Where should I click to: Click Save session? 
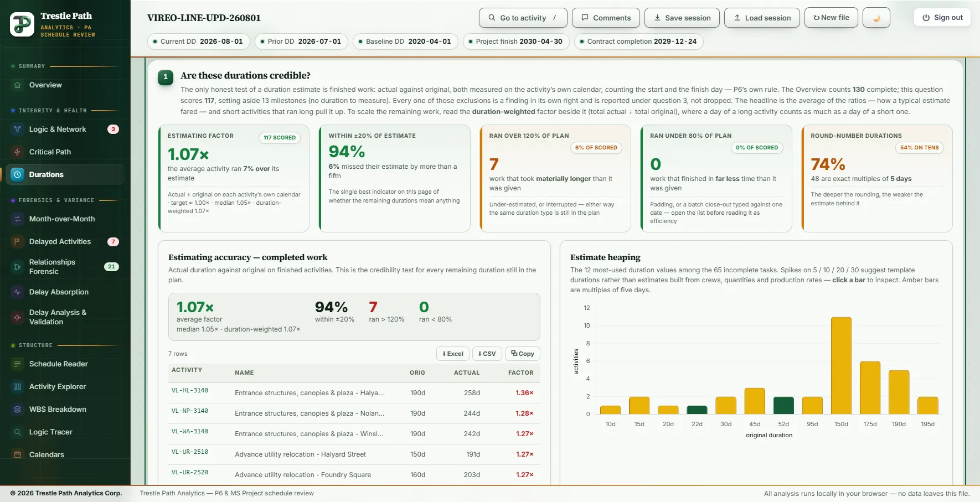[682, 18]
